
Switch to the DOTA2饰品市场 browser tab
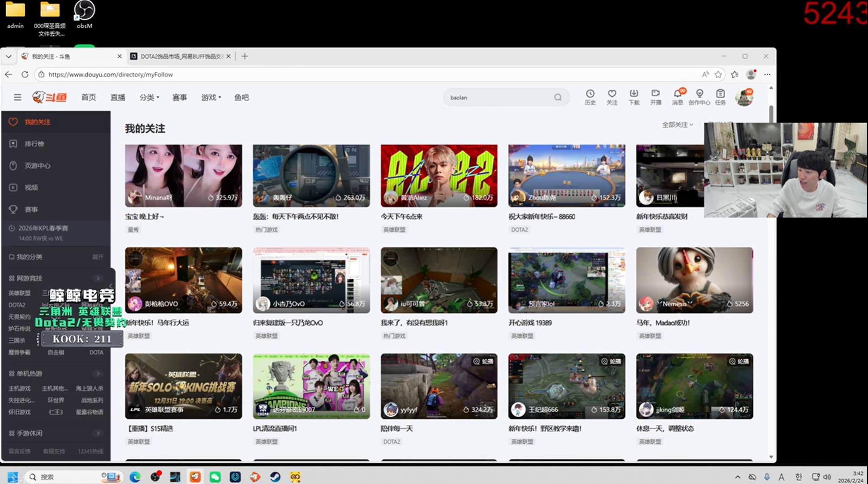click(x=179, y=56)
